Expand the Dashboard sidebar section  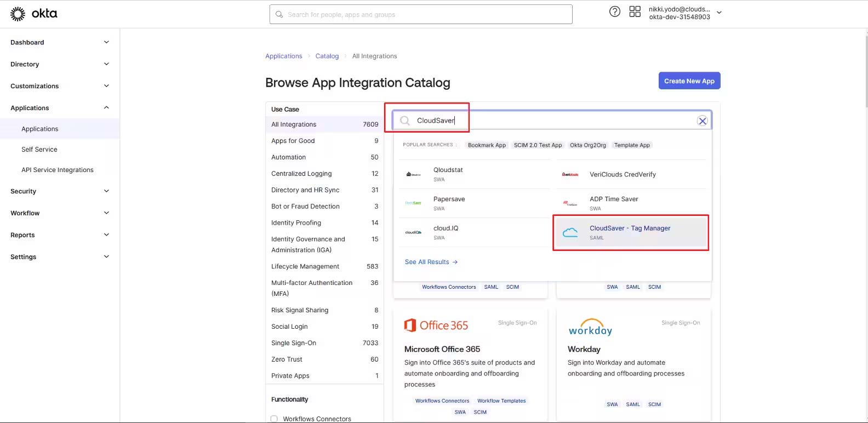[x=106, y=42]
